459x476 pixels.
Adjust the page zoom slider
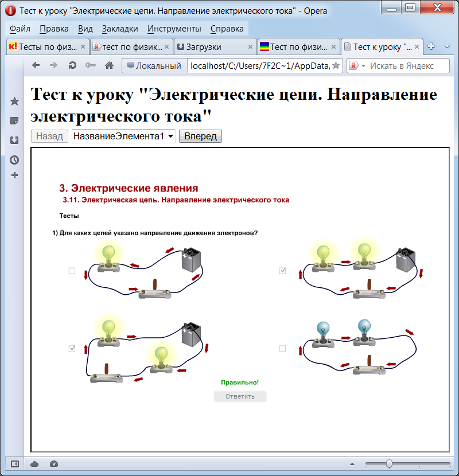[389, 464]
